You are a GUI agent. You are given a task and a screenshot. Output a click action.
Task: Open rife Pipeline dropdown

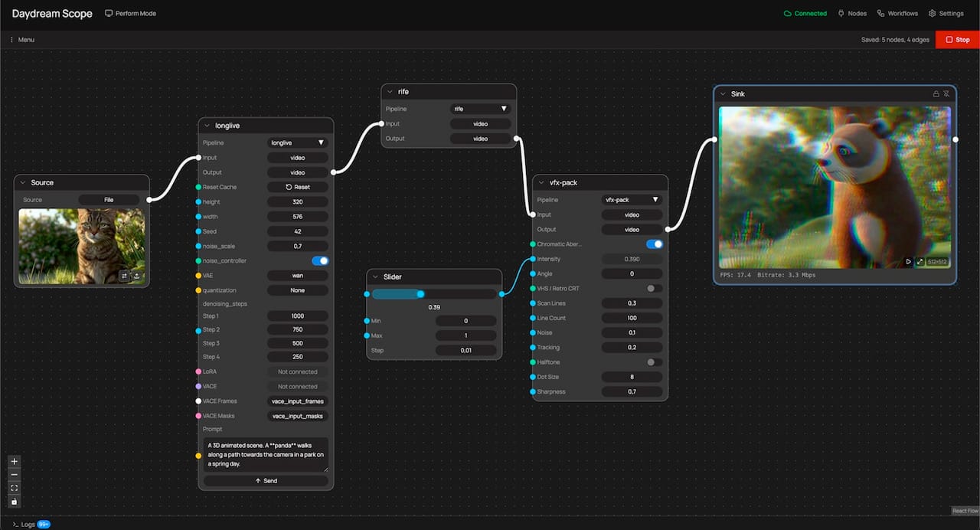pyautogui.click(x=480, y=109)
